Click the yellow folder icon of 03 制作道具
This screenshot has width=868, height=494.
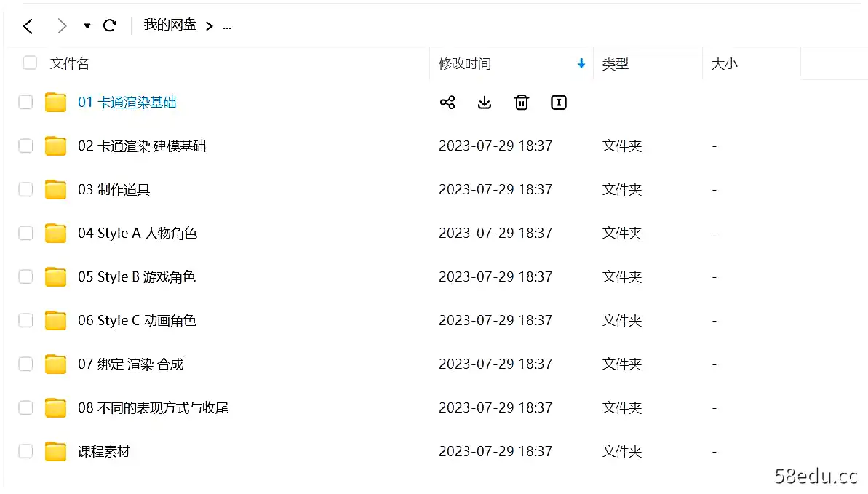tap(55, 189)
